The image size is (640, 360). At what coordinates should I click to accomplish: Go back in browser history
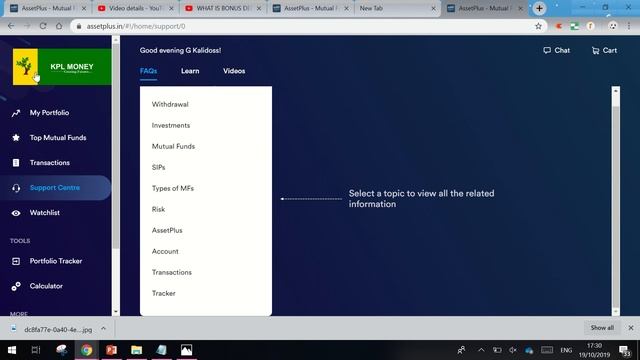click(11, 26)
